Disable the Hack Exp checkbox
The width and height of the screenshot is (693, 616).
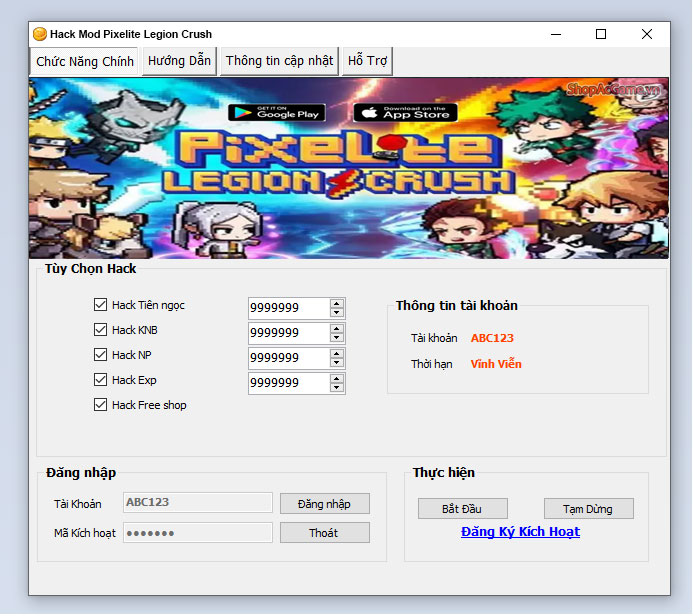[100, 380]
